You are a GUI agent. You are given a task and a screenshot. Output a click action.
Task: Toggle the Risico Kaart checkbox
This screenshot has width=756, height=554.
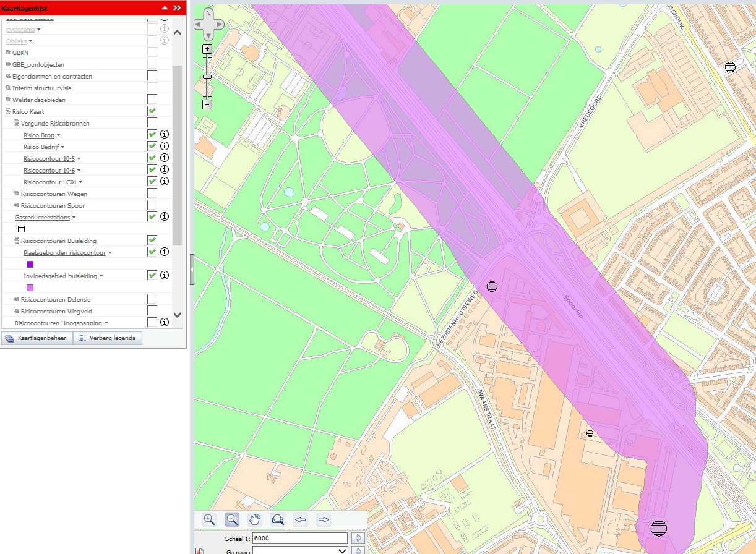tap(152, 111)
